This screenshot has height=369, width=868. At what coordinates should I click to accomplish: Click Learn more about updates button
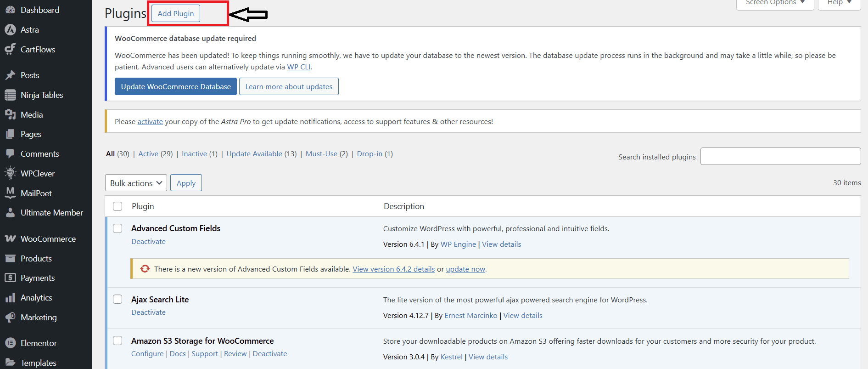[x=289, y=86]
